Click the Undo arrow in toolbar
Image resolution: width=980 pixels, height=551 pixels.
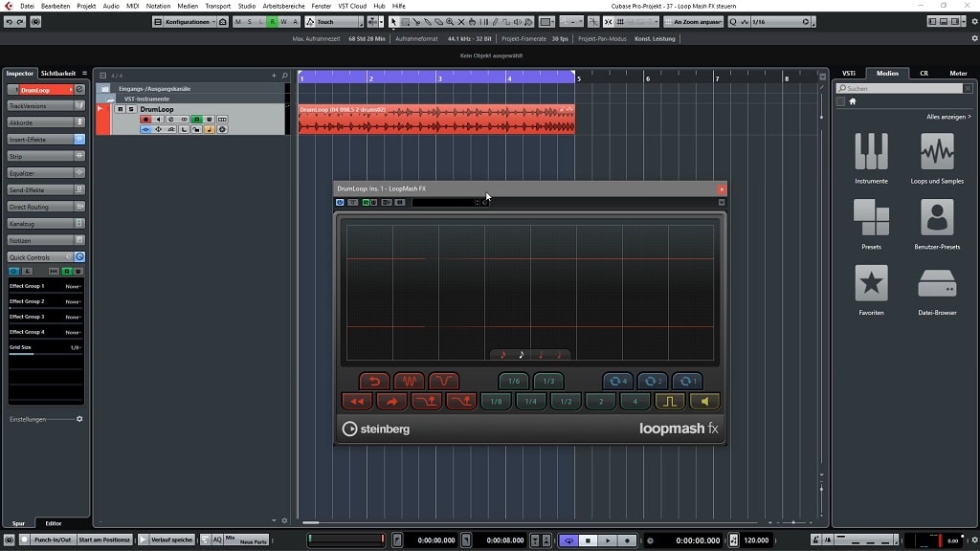pos(9,22)
